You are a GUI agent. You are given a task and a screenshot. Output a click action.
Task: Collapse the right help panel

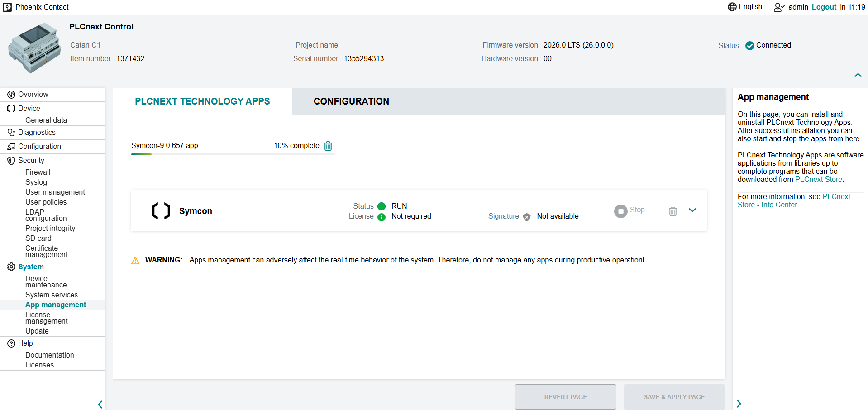click(x=739, y=404)
